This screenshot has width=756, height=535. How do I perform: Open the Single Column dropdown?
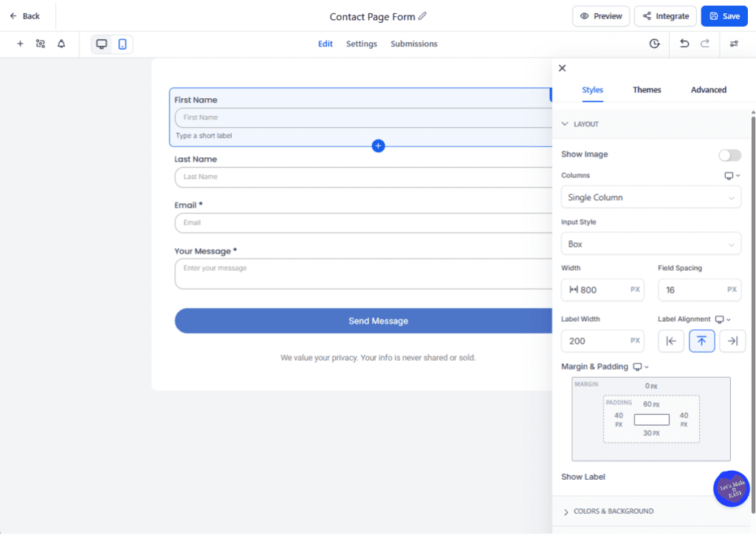point(650,197)
